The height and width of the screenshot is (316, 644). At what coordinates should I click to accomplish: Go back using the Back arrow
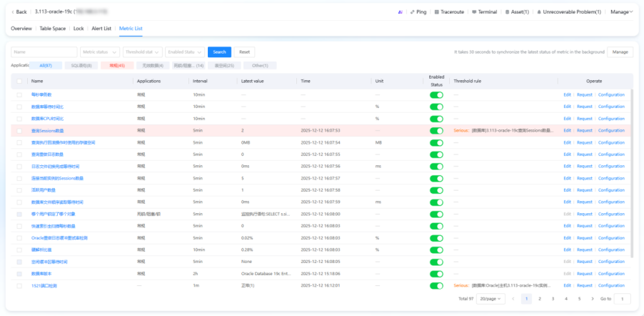tap(20, 12)
